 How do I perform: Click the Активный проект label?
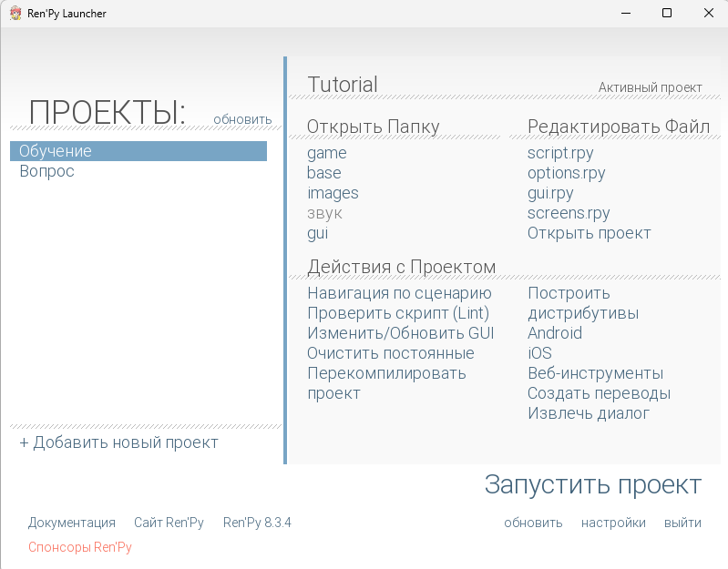click(x=650, y=87)
